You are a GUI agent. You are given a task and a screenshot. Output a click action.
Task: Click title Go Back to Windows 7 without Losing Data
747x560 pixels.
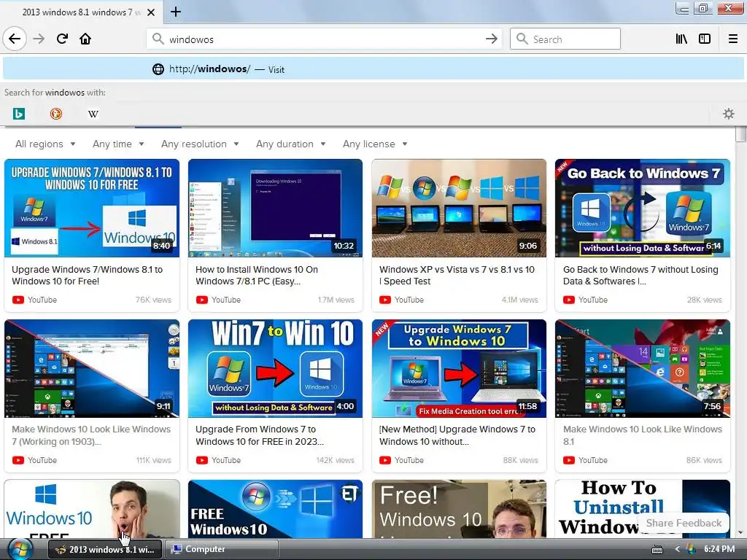pyautogui.click(x=640, y=275)
